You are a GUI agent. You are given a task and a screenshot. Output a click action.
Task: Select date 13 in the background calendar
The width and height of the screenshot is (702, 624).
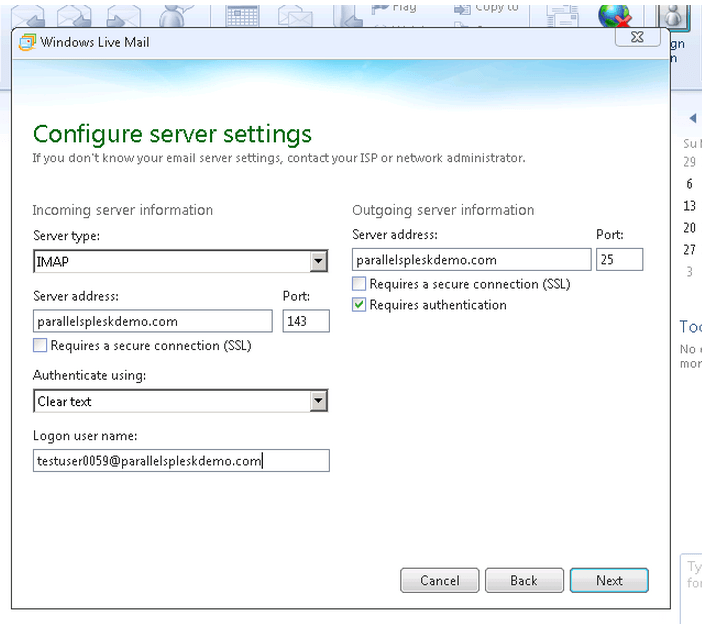point(689,206)
